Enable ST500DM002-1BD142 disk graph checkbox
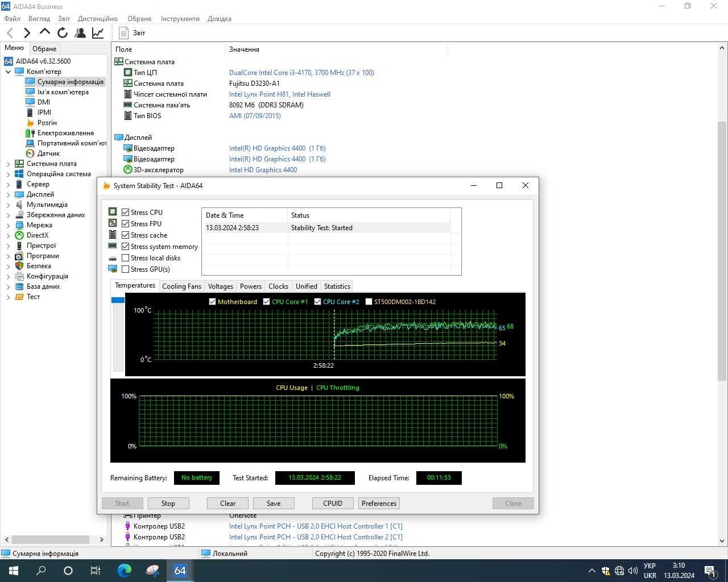Image resolution: width=728 pixels, height=582 pixels. [x=369, y=302]
